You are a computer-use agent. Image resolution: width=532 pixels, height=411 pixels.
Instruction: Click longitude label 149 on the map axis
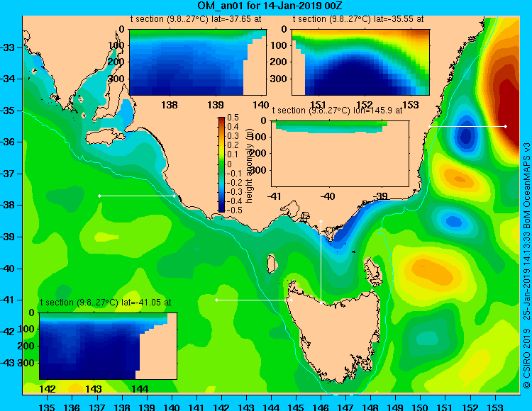pos(396,407)
